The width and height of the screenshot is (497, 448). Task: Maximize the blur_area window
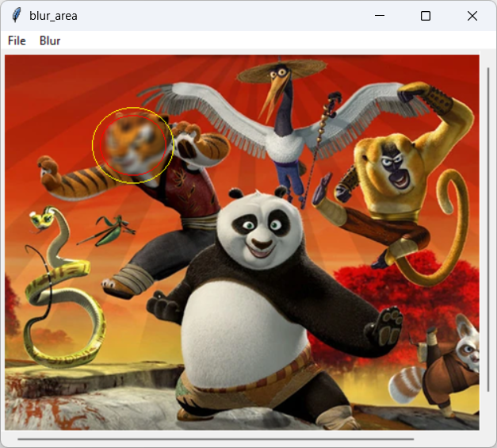426,16
